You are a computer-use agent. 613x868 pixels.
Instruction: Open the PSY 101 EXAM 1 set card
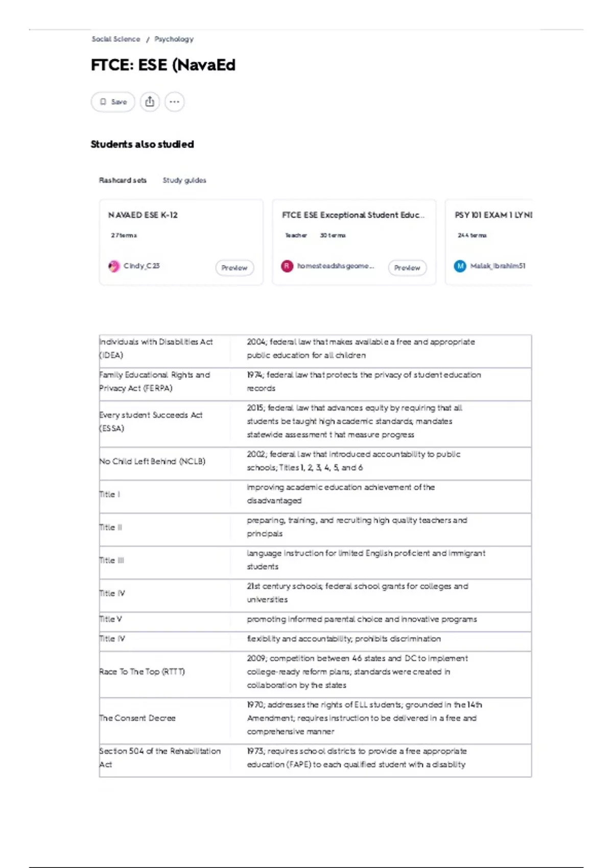[489, 242]
